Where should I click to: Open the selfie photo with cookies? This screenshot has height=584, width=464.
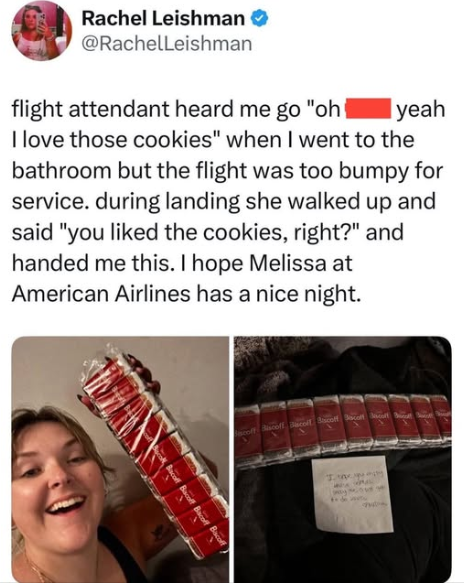point(120,459)
